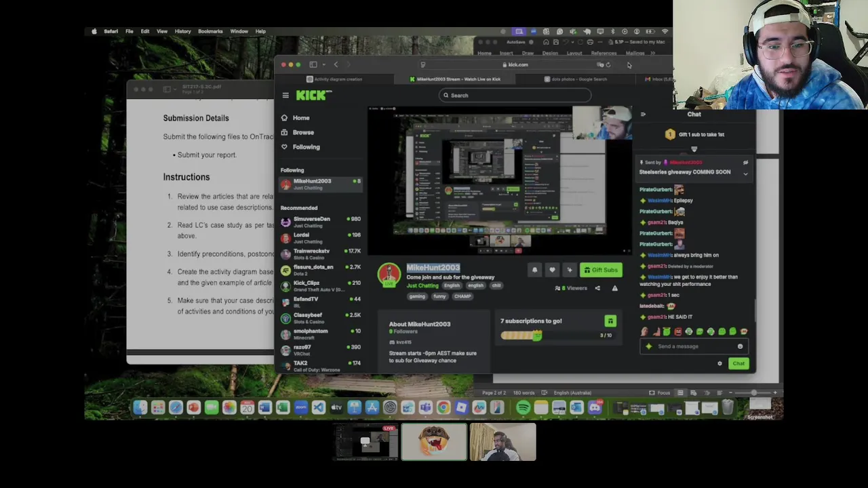Expand the pinned Steelseries giveaway message
This screenshot has height=488, width=868.
coord(745,174)
